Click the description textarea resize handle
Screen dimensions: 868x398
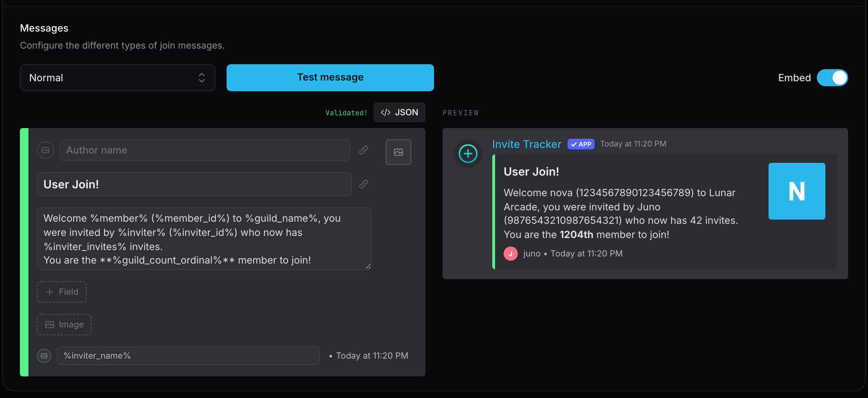368,266
